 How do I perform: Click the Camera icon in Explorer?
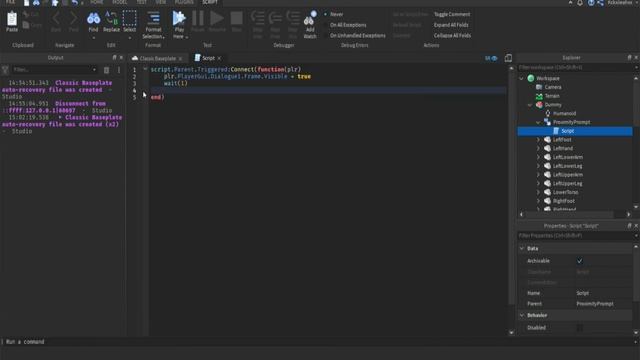(539, 87)
